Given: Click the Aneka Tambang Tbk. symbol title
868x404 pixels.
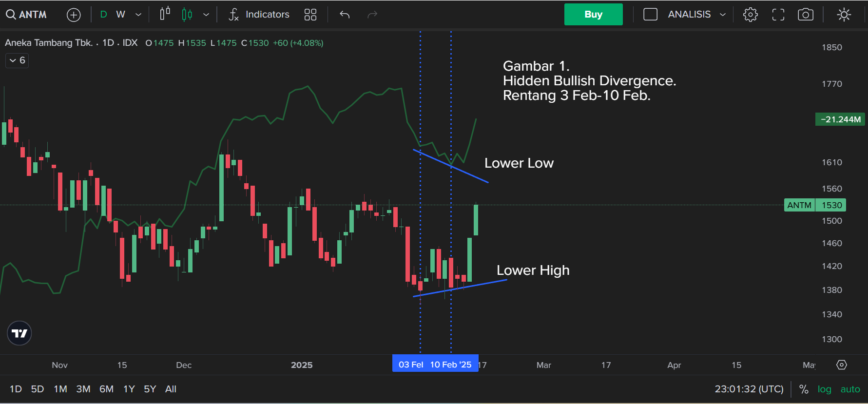Looking at the screenshot, I should click(49, 43).
